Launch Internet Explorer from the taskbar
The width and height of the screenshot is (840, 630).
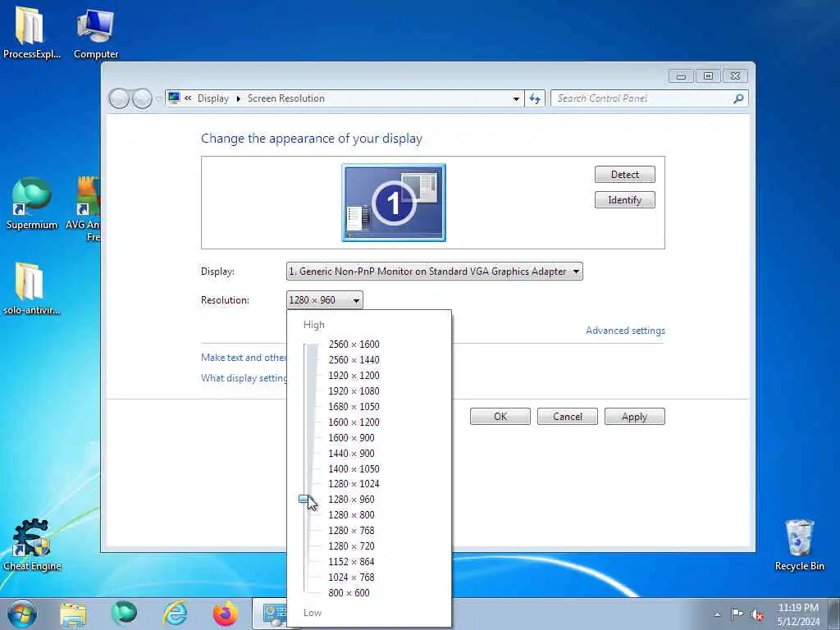tap(176, 614)
